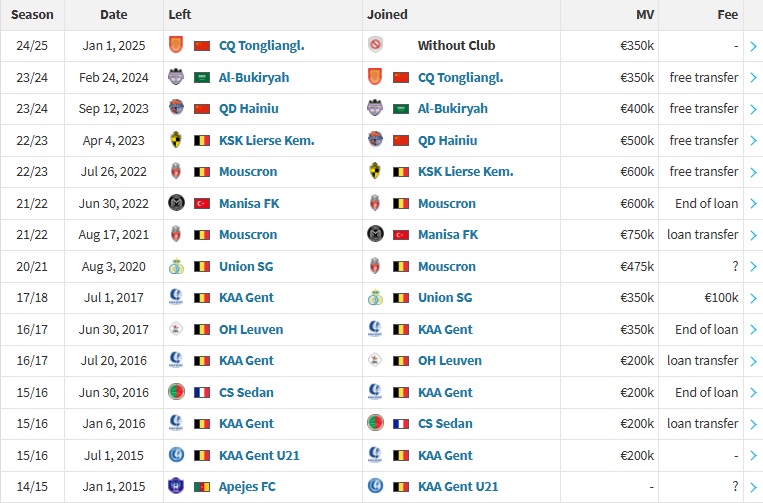Open the QD Hainiu link in the Joined column

(447, 141)
